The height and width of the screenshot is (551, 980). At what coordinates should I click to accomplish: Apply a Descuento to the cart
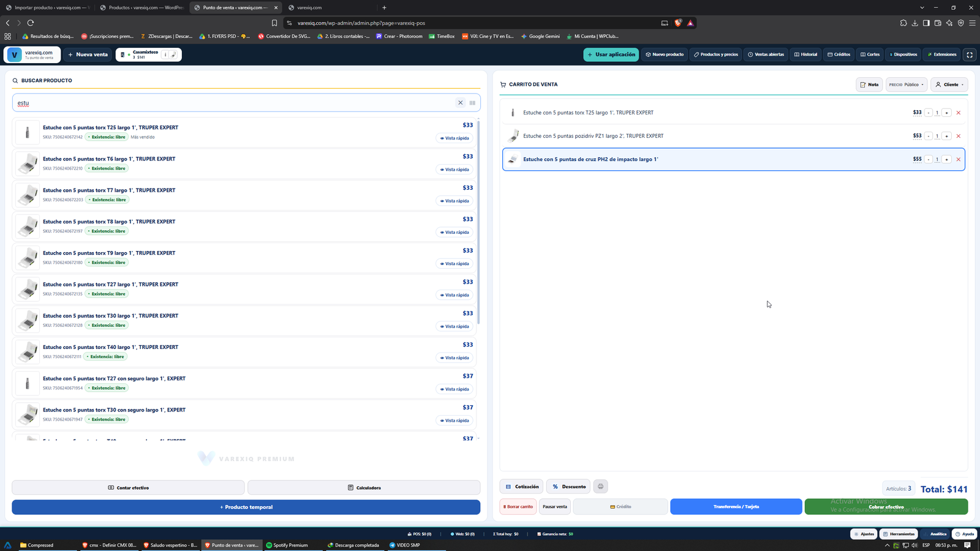tap(568, 487)
